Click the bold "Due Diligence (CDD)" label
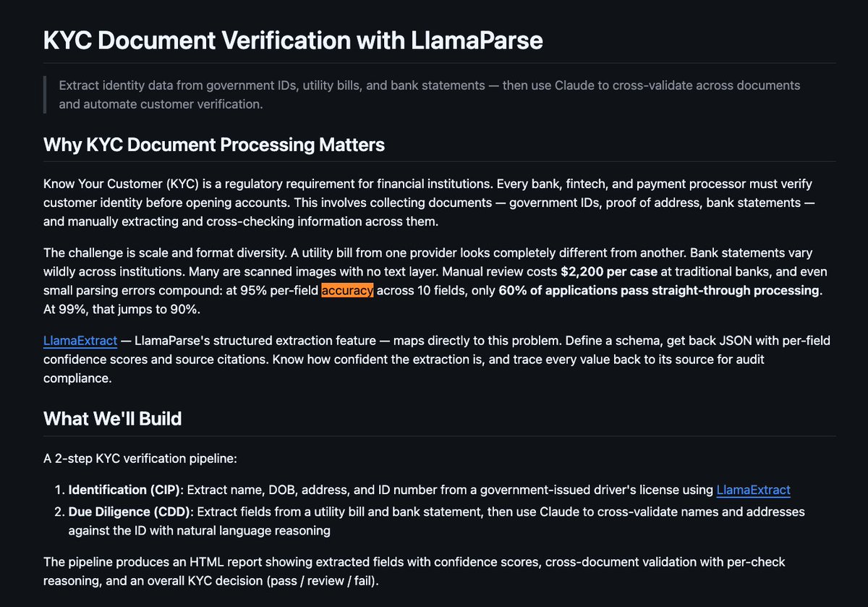This screenshot has width=868, height=607. pyautogui.click(x=128, y=512)
